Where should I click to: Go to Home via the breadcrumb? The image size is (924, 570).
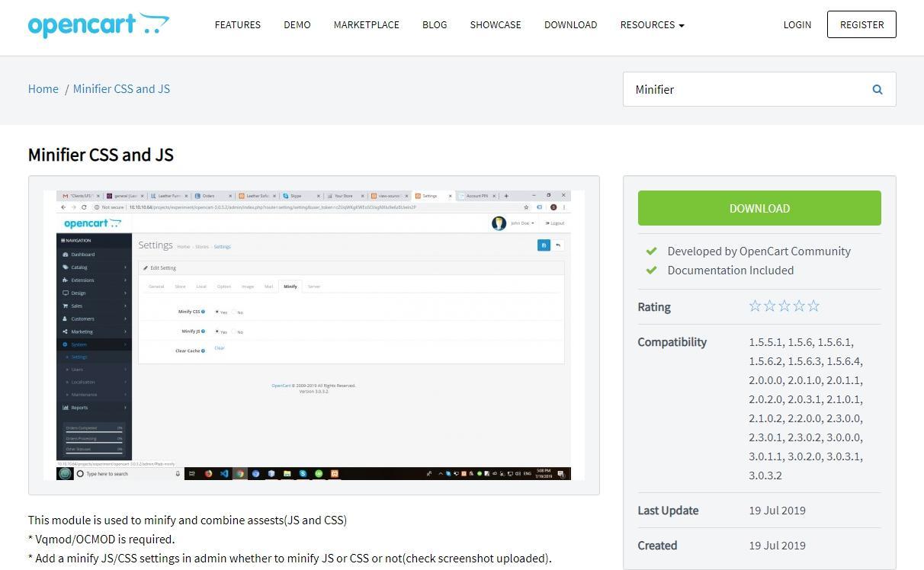tap(43, 88)
